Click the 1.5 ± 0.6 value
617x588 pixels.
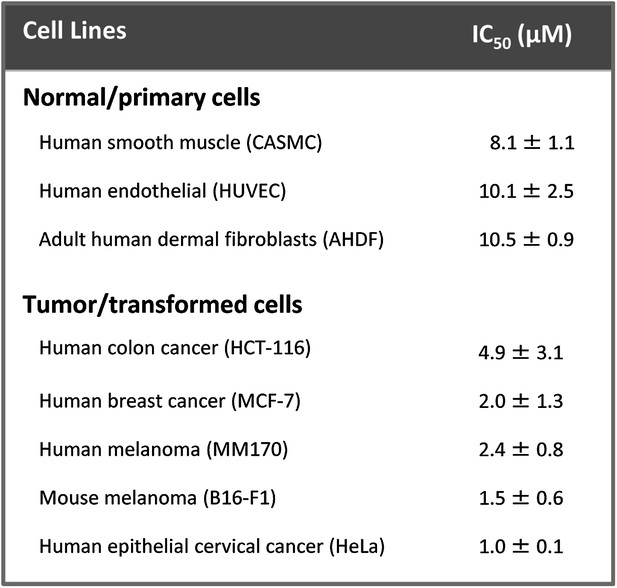point(521,498)
